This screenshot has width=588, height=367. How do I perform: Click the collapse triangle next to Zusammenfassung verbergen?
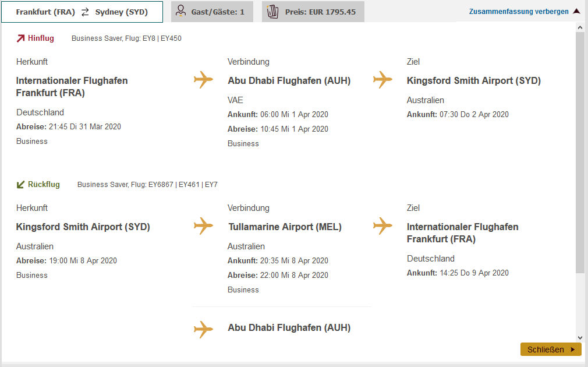tap(576, 11)
